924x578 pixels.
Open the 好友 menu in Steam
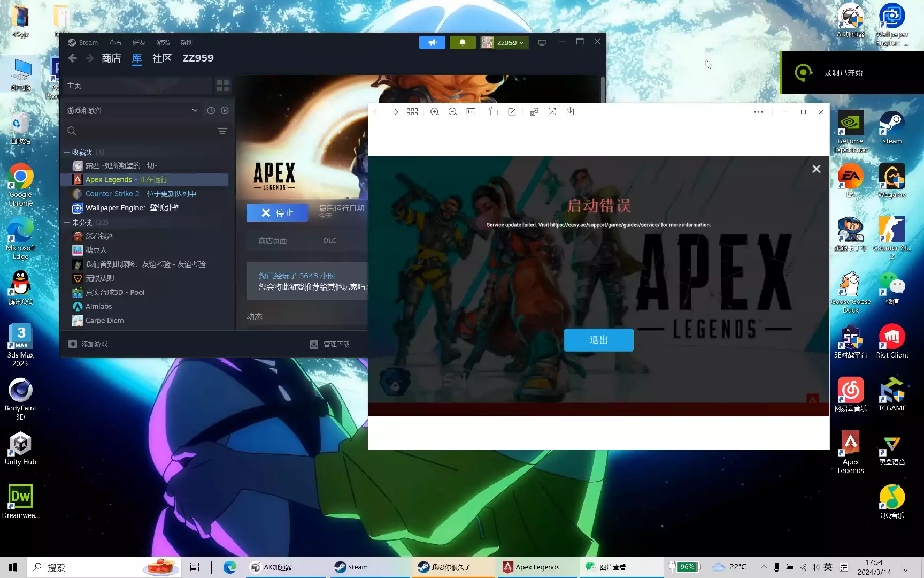click(139, 43)
